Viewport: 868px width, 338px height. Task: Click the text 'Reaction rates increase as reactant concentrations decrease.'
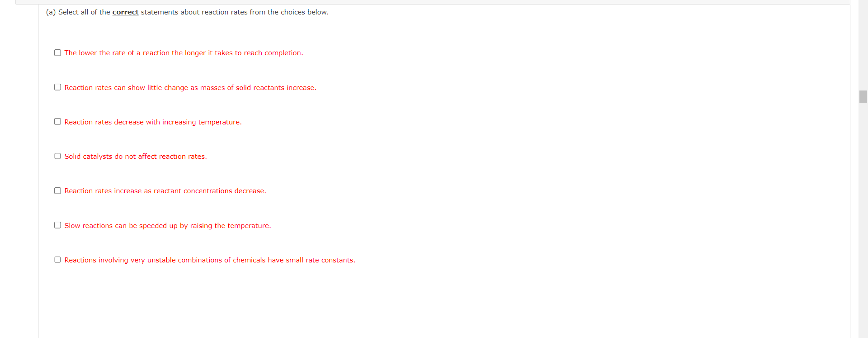tap(165, 191)
